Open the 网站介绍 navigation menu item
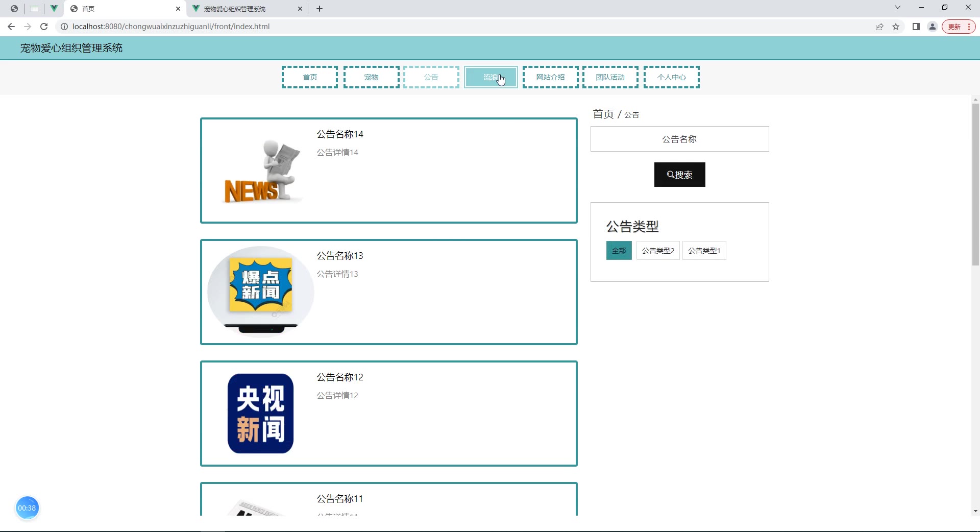The image size is (980, 532). [x=551, y=77]
